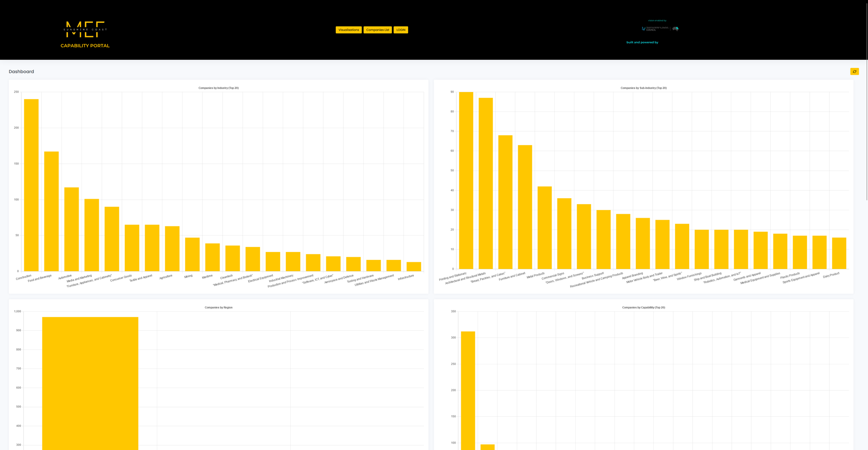Click the CAPABILITY PORTAL title link
This screenshot has width=868, height=450.
click(x=85, y=45)
